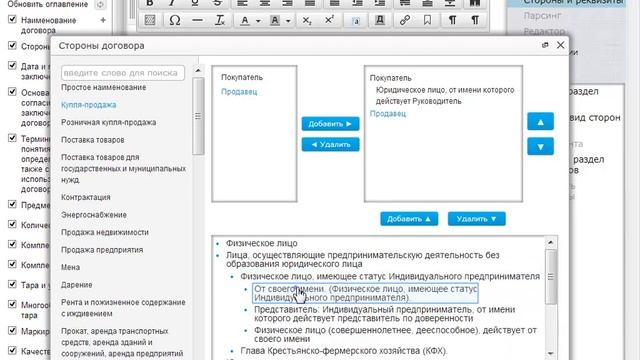
Task: Toggle the Предмет checkbox in outline
Action: coord(12,204)
